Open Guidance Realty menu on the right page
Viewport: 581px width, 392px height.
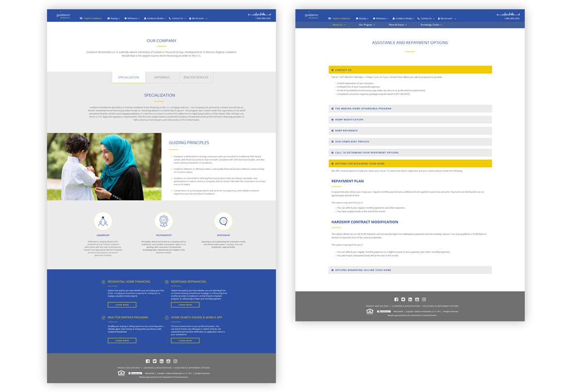coord(403,18)
